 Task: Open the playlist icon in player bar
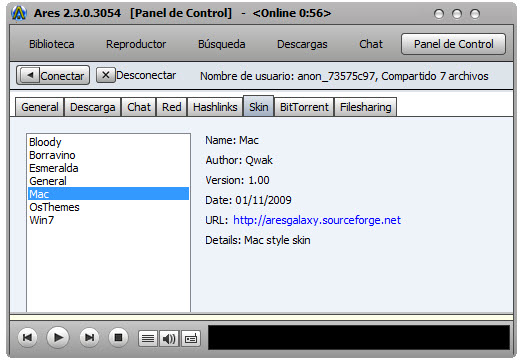[x=148, y=339]
